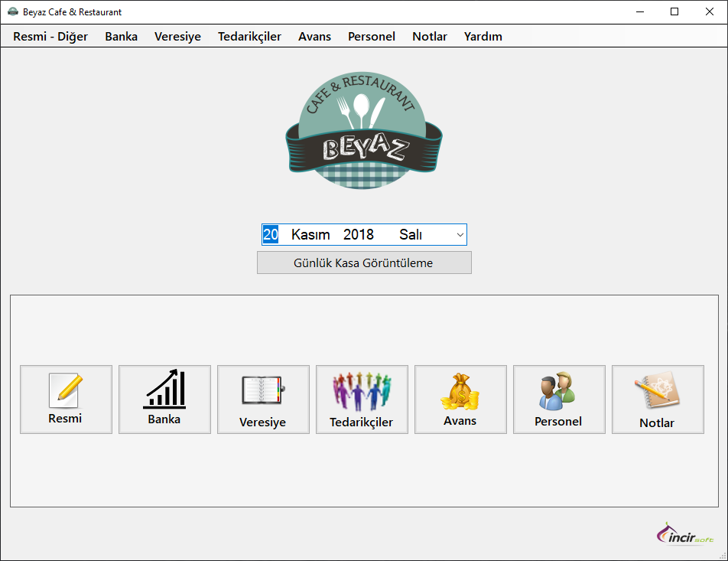Image resolution: width=728 pixels, height=561 pixels.
Task: Click Günlük Kasa Görüntüleme button
Action: [364, 263]
